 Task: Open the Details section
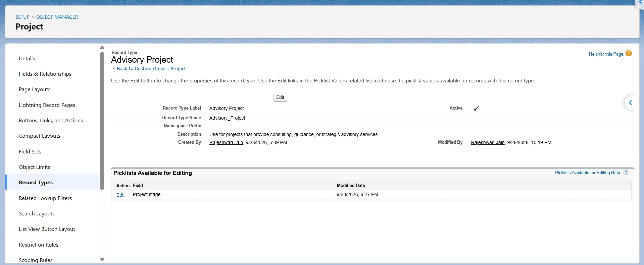point(27,58)
